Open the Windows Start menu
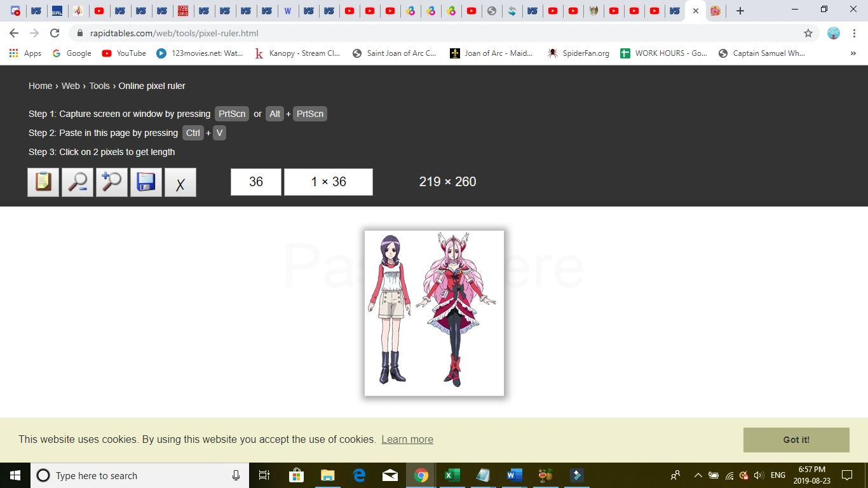868x488 pixels. coord(15,475)
